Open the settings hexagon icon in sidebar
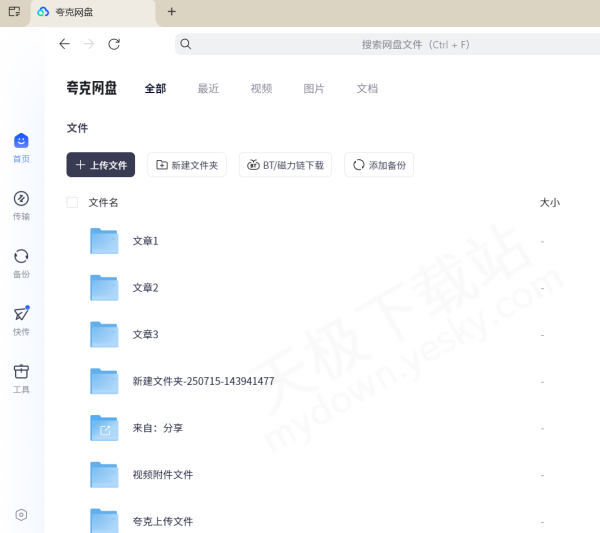The image size is (600, 533). (21, 515)
